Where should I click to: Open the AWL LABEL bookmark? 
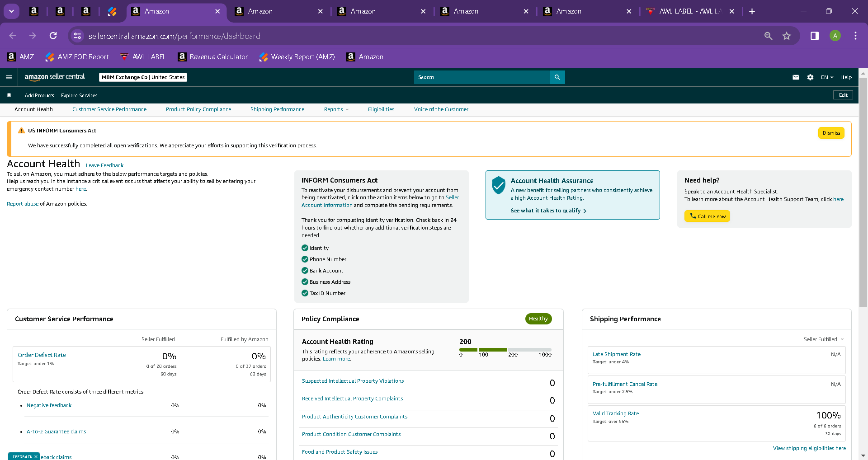pyautogui.click(x=142, y=57)
